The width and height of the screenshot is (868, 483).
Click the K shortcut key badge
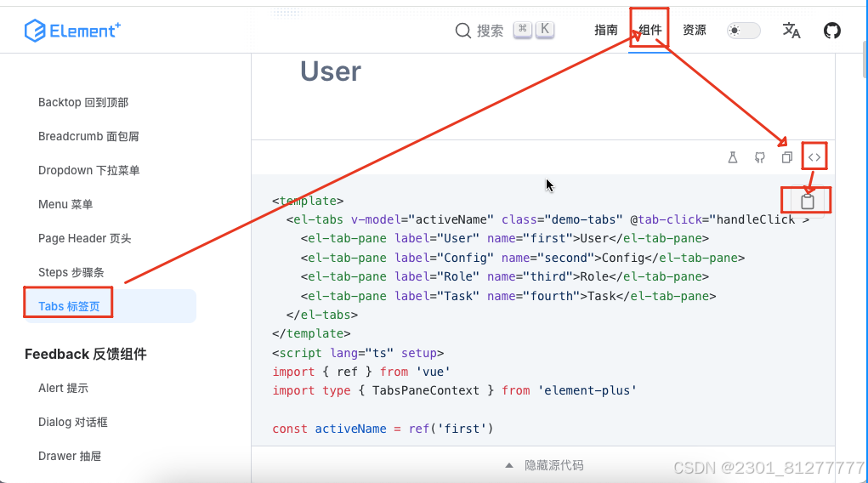coord(545,30)
